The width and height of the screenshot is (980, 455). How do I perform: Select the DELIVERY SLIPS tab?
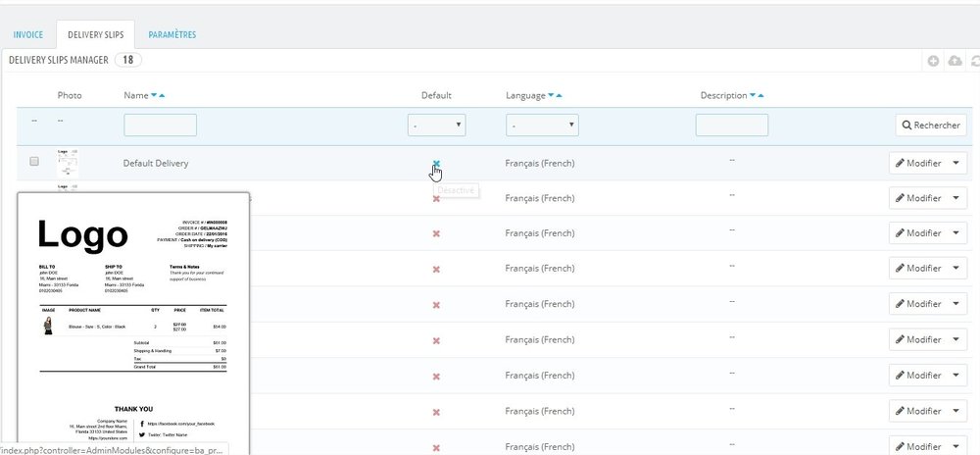96,34
